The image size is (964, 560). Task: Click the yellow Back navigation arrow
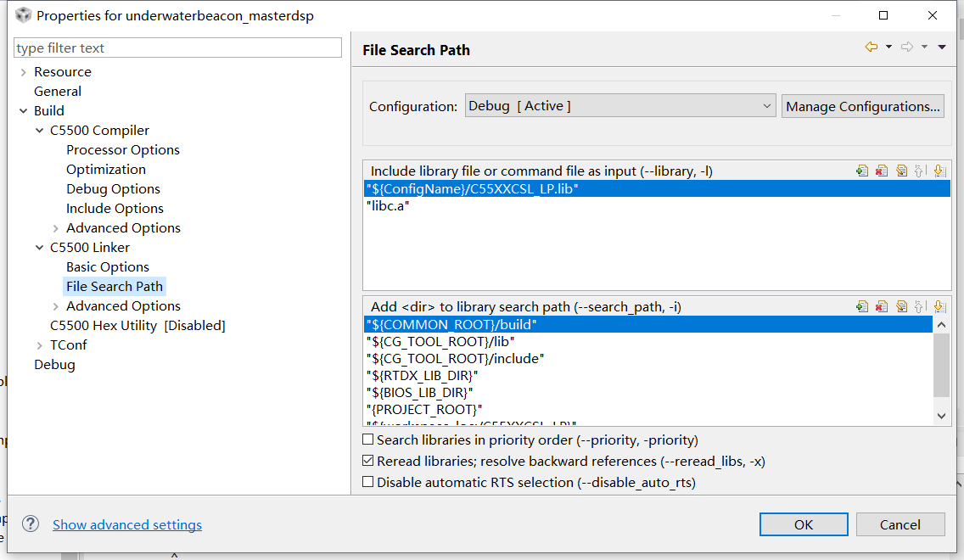(x=871, y=48)
